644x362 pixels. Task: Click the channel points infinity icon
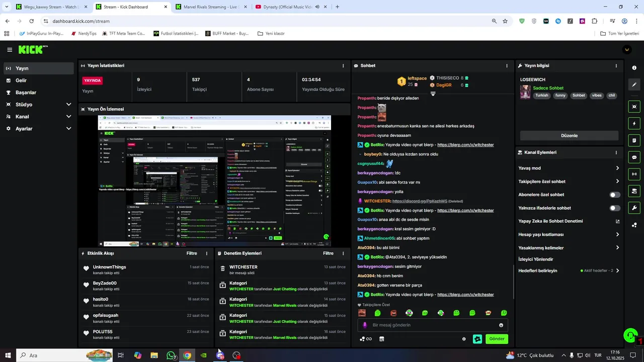click(366, 339)
